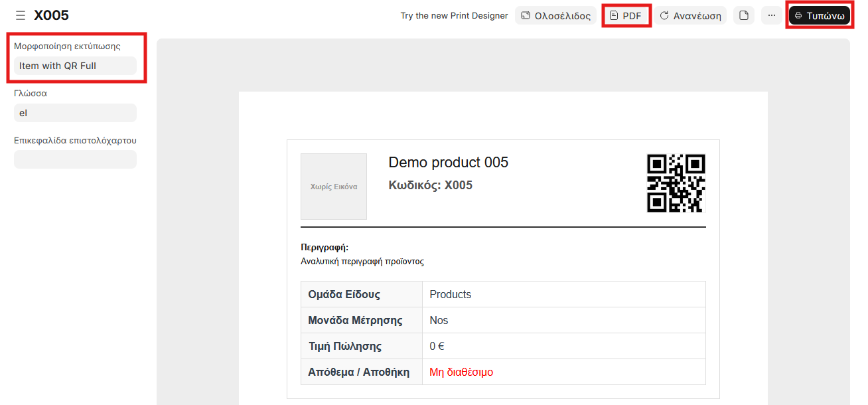The image size is (868, 405).
Task: Click the X005 page title
Action: tap(52, 15)
